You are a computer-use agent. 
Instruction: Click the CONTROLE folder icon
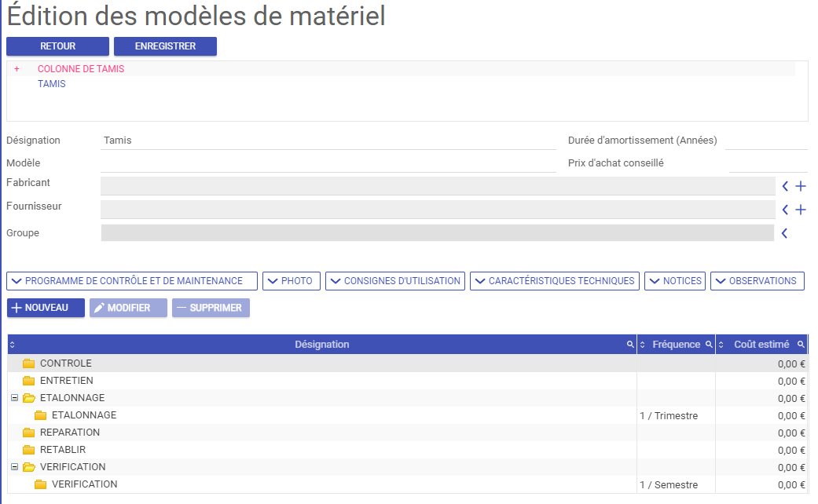pyautogui.click(x=29, y=363)
